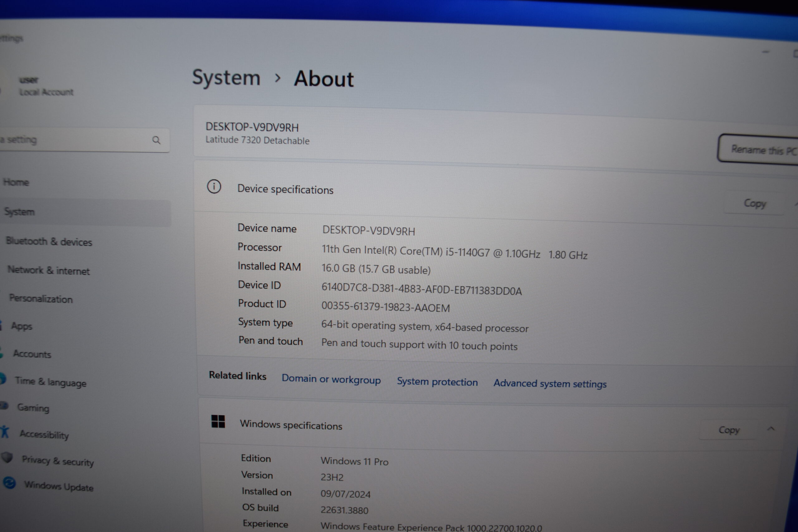Copy the Windows specifications

coord(729,430)
